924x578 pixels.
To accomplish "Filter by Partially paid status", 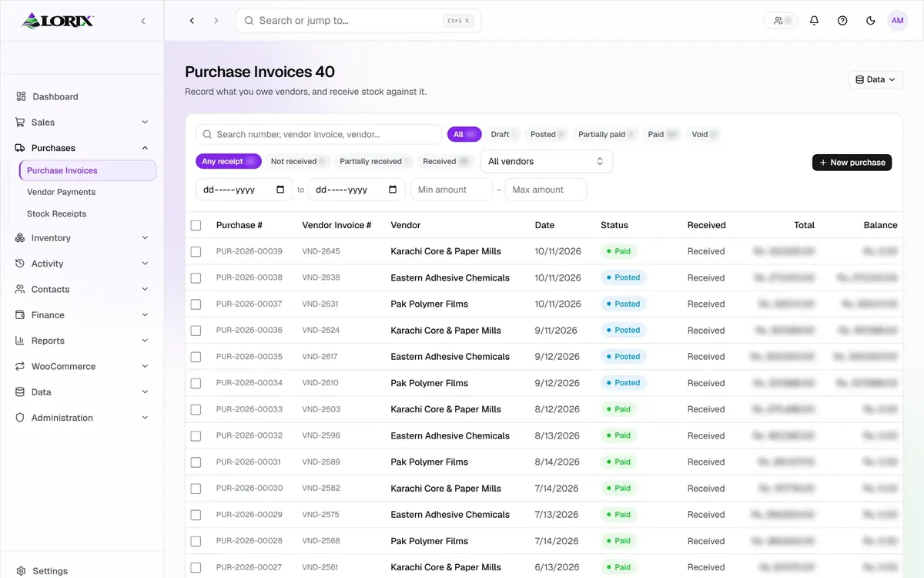I will pos(607,134).
